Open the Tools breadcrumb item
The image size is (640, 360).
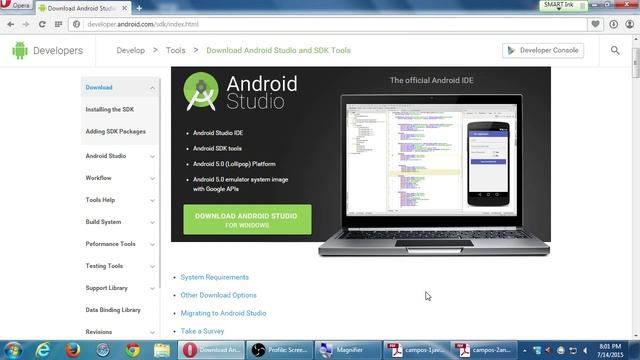click(176, 50)
